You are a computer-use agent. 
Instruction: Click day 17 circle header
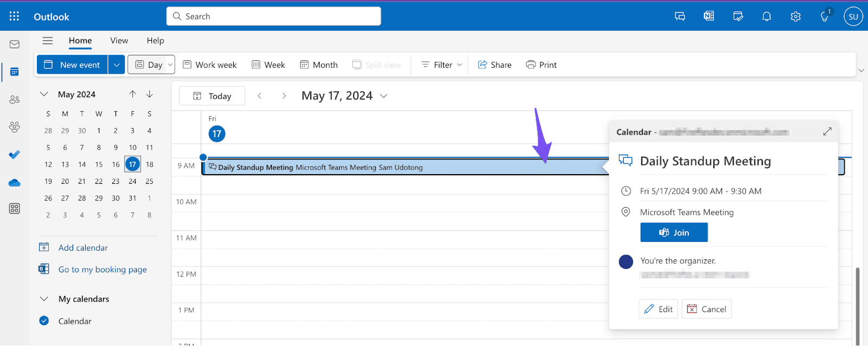217,133
